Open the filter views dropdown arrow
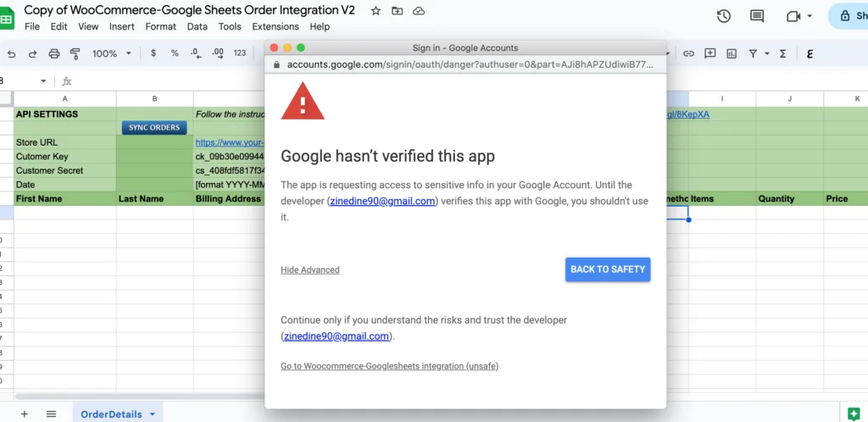The height and width of the screenshot is (422, 868). click(767, 53)
